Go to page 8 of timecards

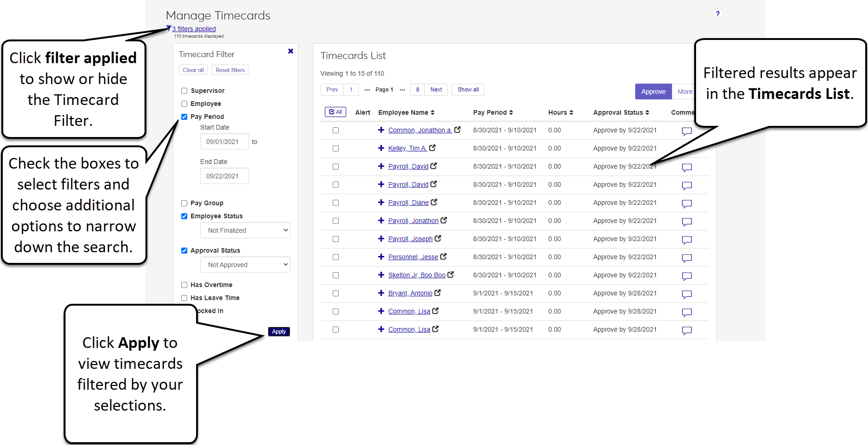[x=418, y=90]
